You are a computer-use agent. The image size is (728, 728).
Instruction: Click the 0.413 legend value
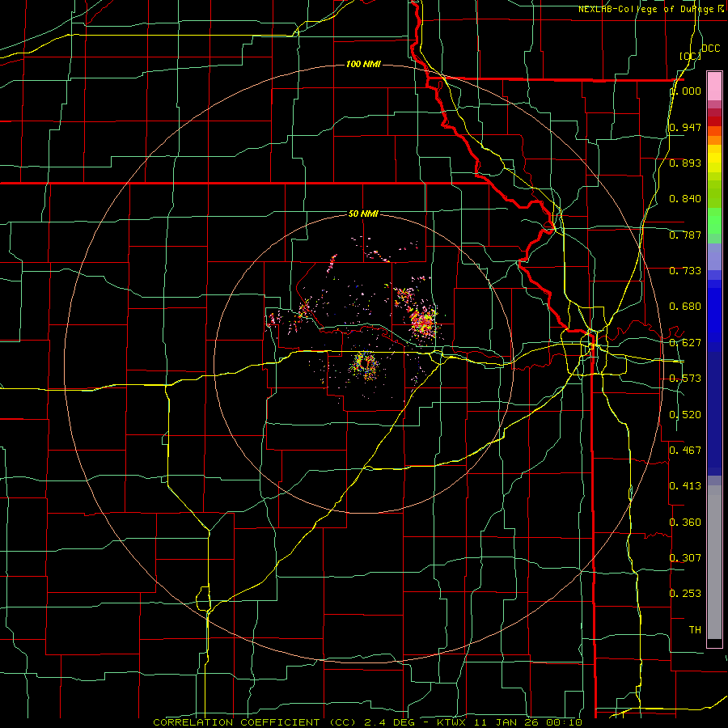[685, 486]
